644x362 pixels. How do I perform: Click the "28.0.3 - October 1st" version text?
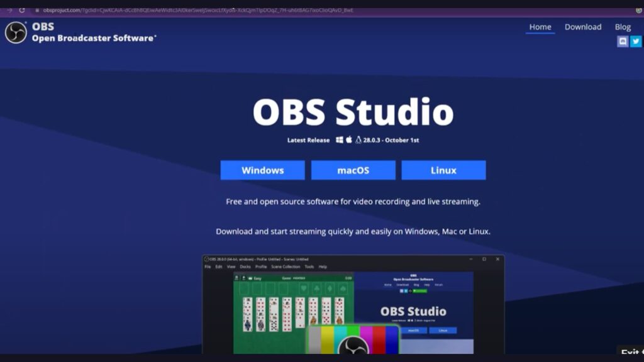[x=391, y=140]
